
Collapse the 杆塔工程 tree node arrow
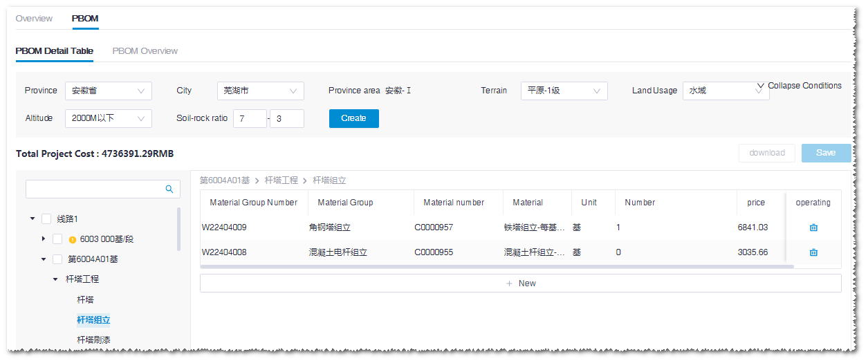[55, 279]
